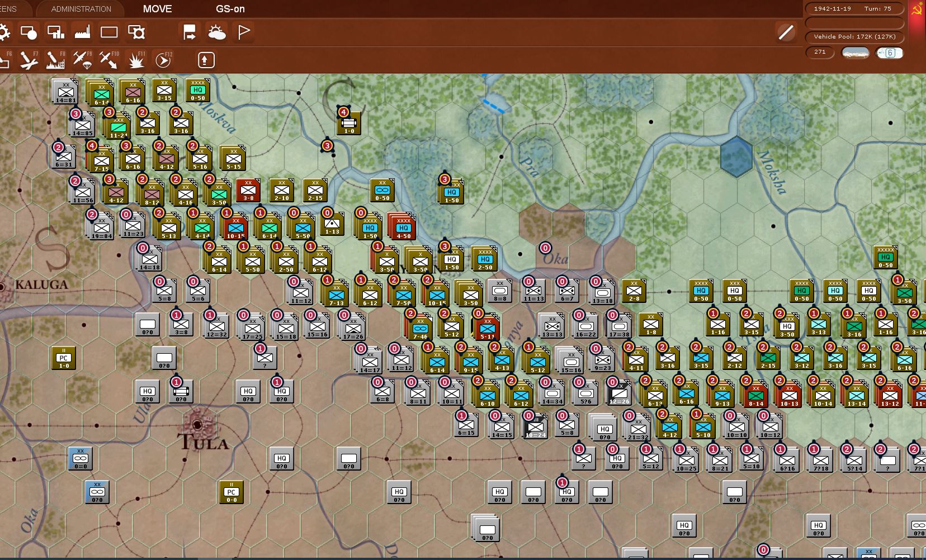Select the motorized counter 1-0 with badge 4
Viewport: 926px width, 560px height.
(349, 123)
